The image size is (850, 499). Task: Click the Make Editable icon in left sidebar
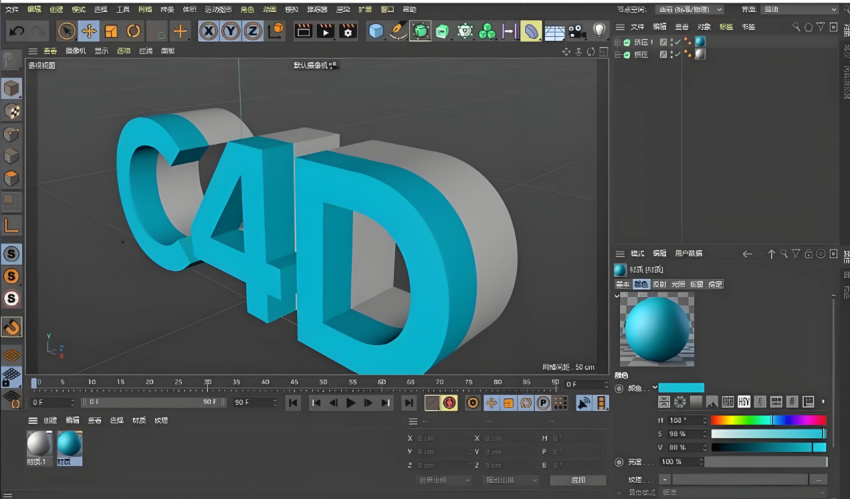[11, 61]
